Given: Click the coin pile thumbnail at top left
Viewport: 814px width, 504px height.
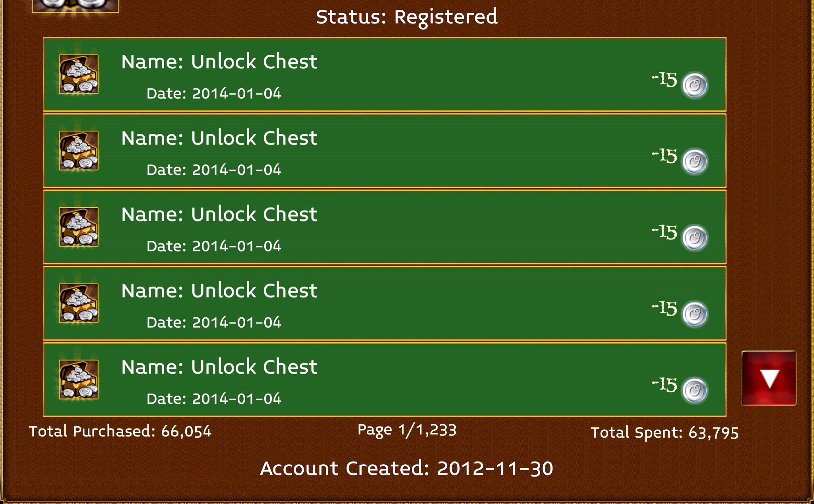Looking at the screenshot, I should (x=76, y=6).
